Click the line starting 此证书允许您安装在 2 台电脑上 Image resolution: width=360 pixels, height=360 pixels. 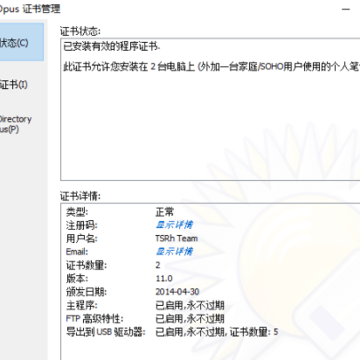coord(212,67)
